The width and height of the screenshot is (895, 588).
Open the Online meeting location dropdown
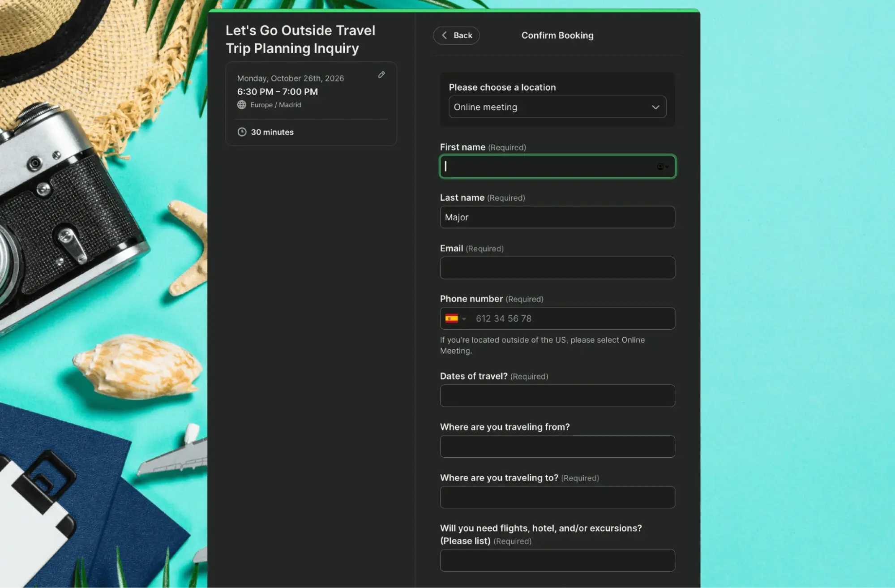557,107
